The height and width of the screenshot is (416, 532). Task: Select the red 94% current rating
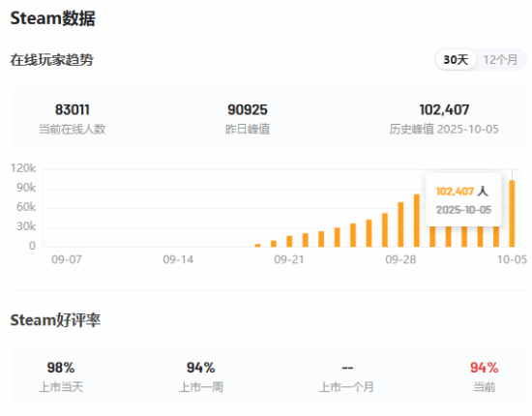485,368
